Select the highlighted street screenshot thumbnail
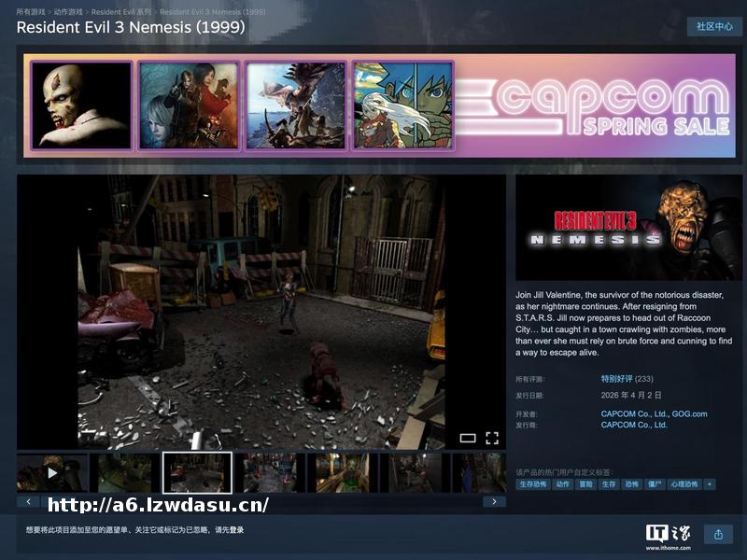The height and width of the screenshot is (560, 747). pyautogui.click(x=197, y=473)
